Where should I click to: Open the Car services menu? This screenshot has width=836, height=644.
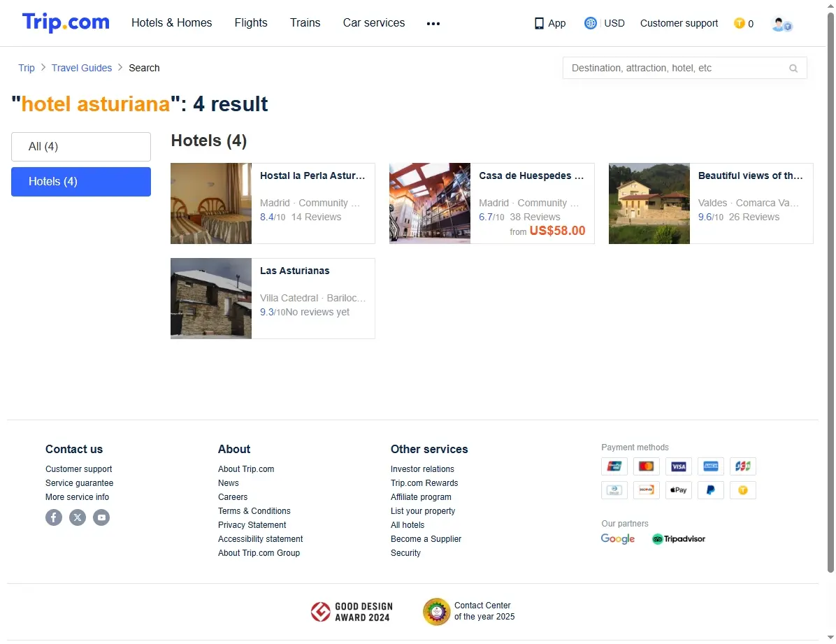[374, 23]
